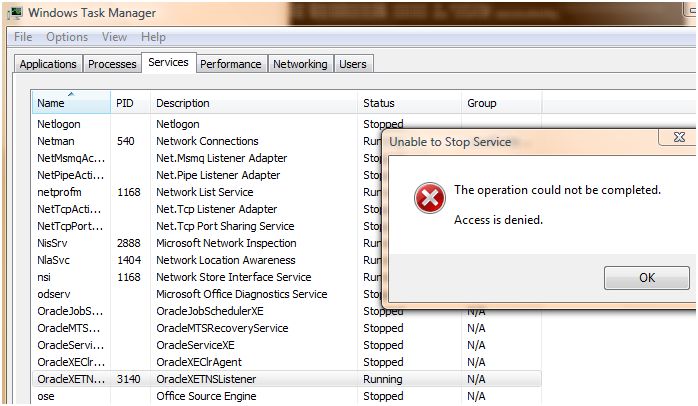Switch to the Users tab

coord(353,64)
